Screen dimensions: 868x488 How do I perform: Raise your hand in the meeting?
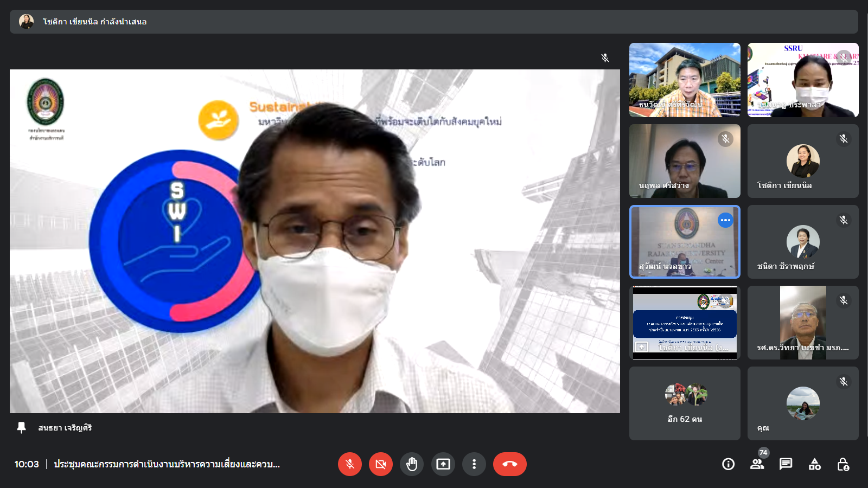pyautogui.click(x=412, y=464)
